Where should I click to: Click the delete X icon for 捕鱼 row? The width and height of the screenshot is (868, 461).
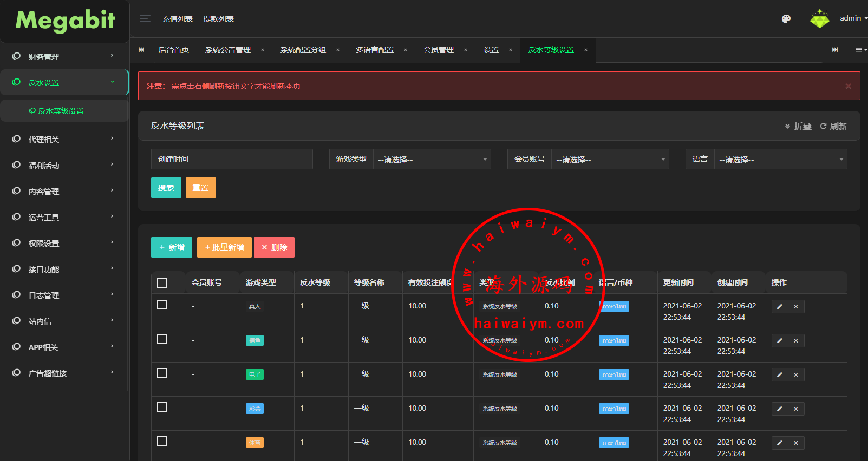tap(796, 341)
